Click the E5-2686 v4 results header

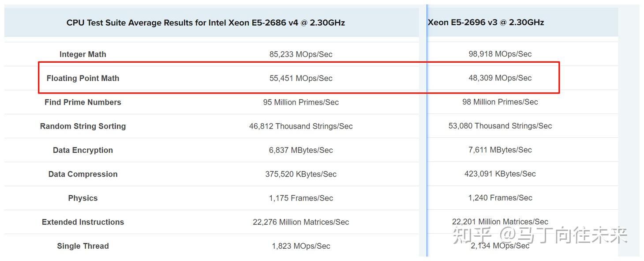pyautogui.click(x=206, y=23)
